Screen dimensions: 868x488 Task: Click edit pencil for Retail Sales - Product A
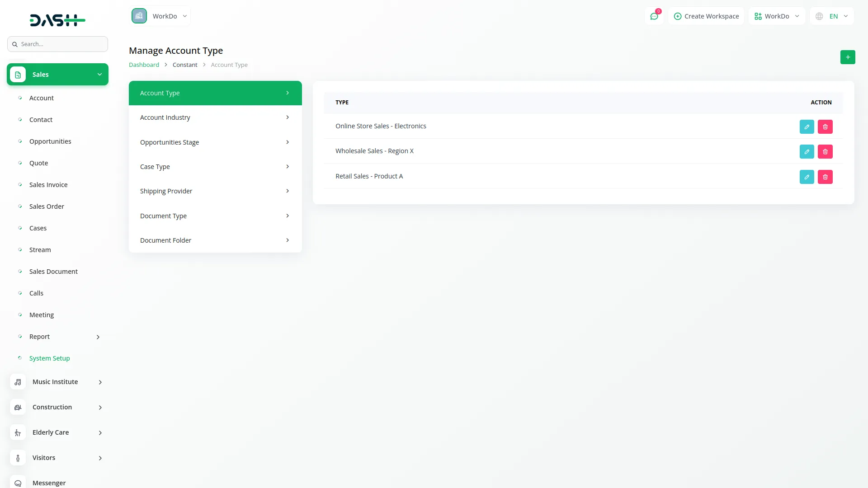click(x=807, y=177)
